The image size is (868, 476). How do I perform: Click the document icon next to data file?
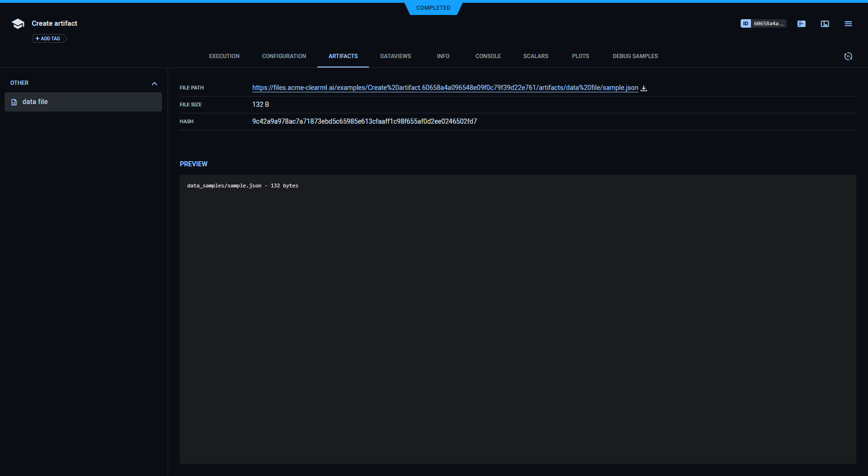coord(14,102)
